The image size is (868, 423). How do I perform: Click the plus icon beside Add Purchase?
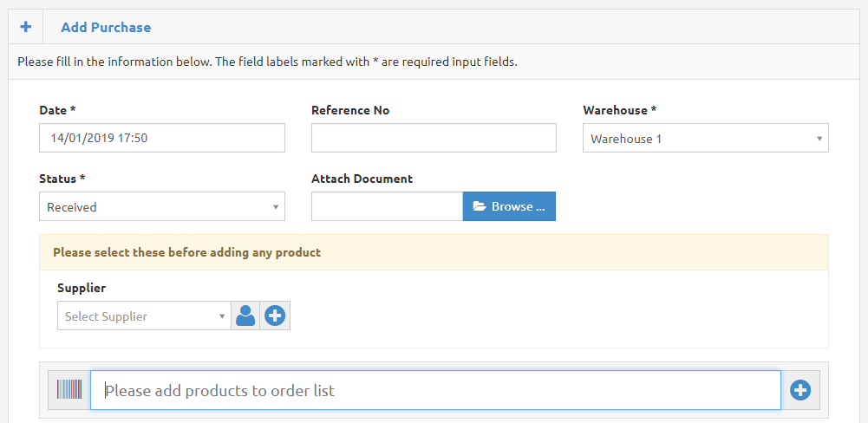[26, 27]
